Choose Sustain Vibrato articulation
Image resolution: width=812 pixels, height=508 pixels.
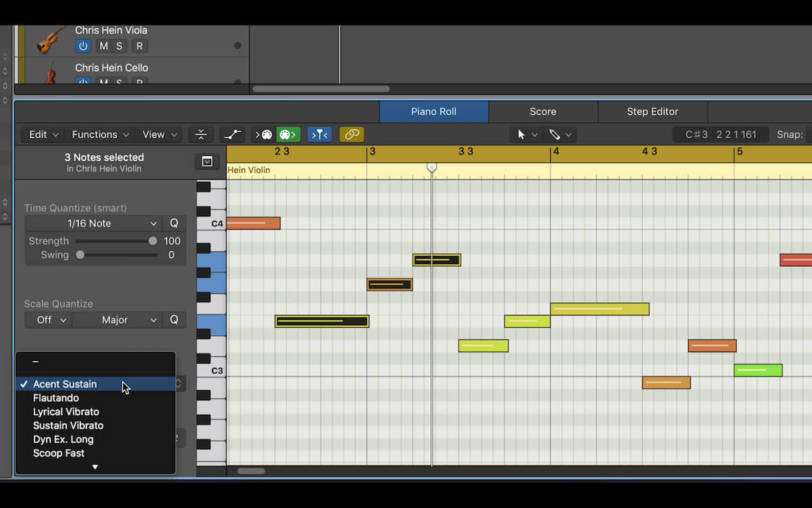pyautogui.click(x=95, y=425)
